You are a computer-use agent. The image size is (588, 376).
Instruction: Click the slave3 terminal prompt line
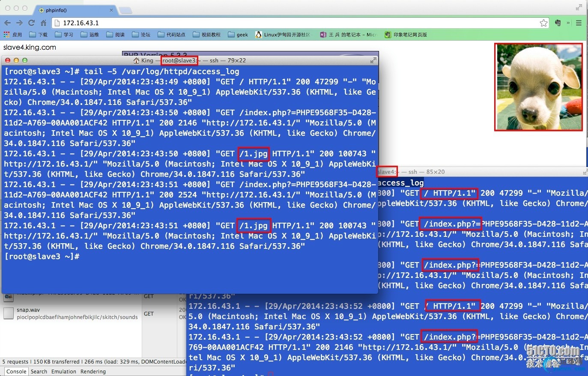point(42,256)
